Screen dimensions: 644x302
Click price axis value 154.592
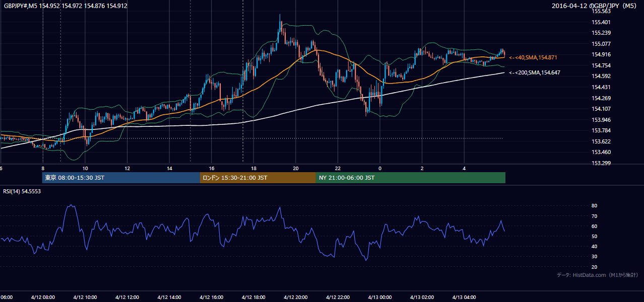601,77
